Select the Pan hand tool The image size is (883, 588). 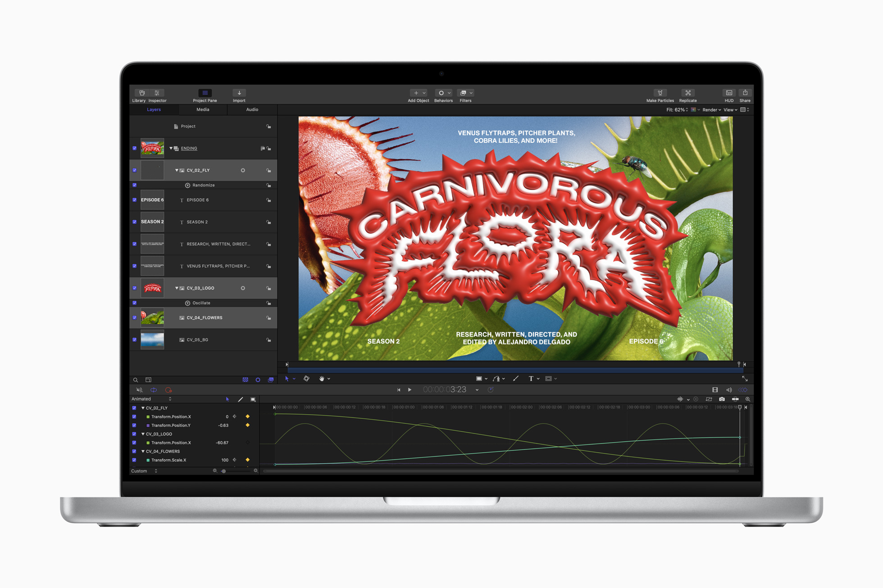pos(322,379)
